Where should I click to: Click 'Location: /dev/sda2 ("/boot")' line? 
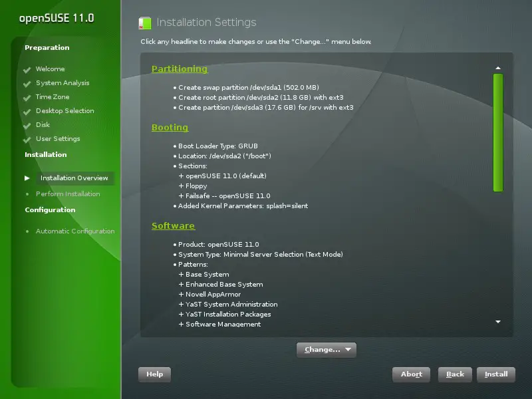(x=225, y=156)
